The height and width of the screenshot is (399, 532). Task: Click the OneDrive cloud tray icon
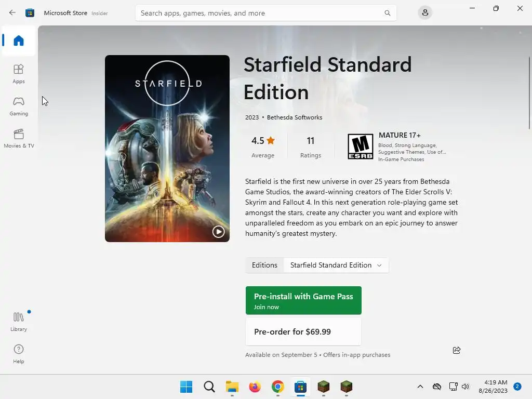(x=437, y=387)
